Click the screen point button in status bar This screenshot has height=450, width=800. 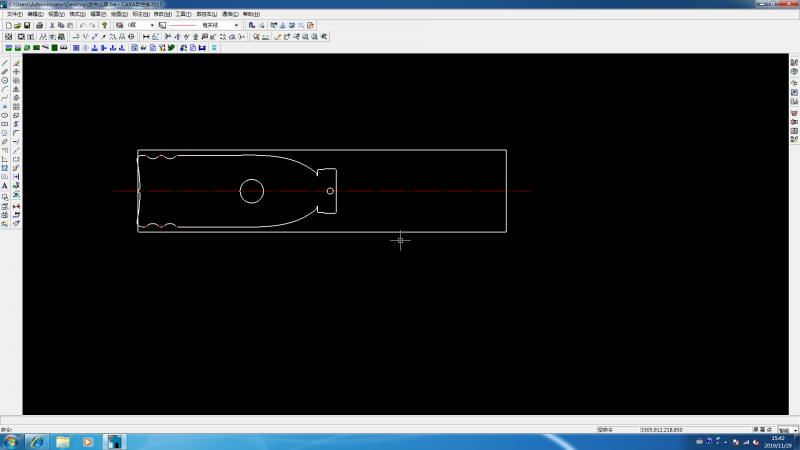click(x=763, y=430)
